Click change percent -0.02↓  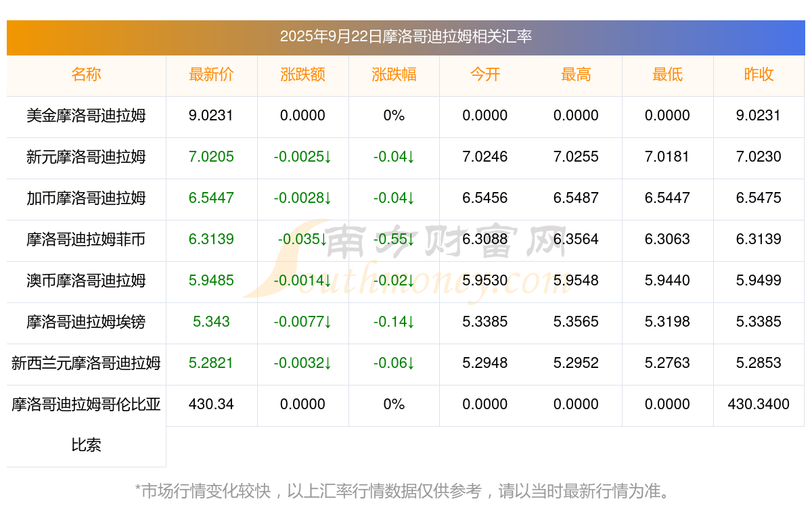[394, 281]
